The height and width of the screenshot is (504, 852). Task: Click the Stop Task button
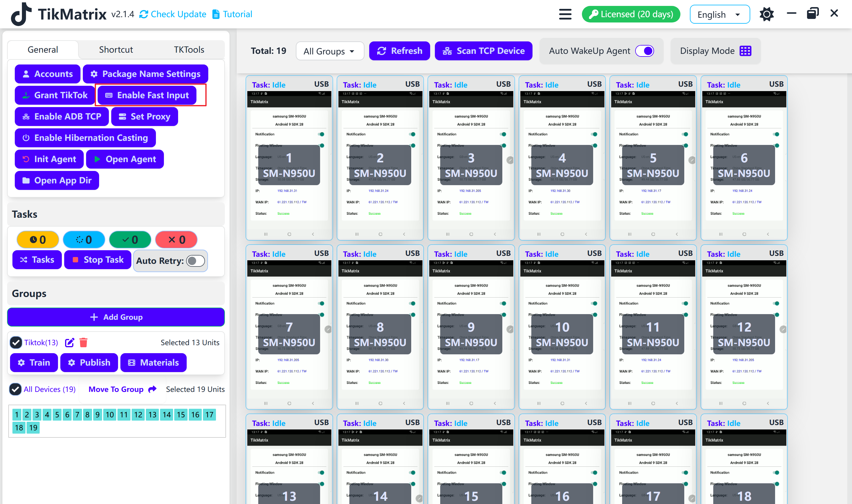(98, 260)
